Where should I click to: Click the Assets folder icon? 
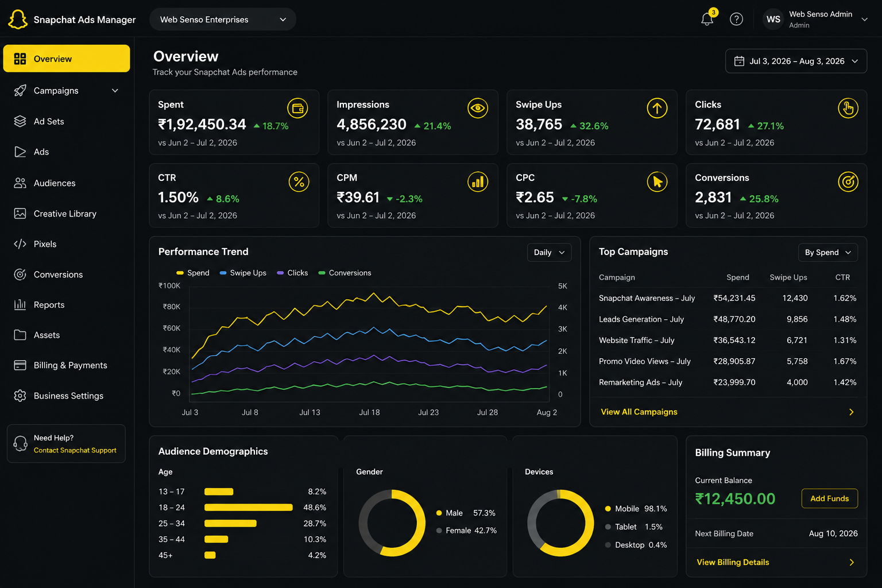(20, 335)
